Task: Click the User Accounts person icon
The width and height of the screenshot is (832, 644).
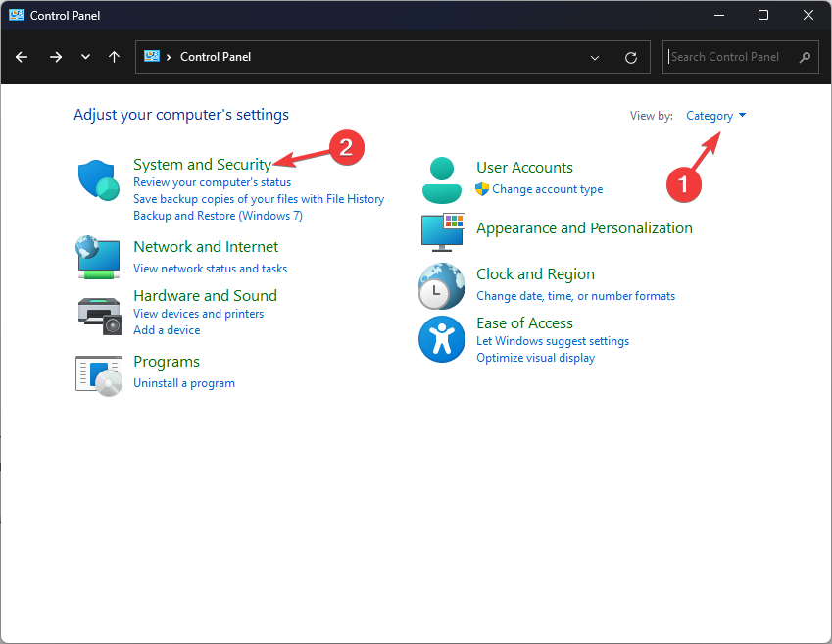Action: pyautogui.click(x=441, y=180)
